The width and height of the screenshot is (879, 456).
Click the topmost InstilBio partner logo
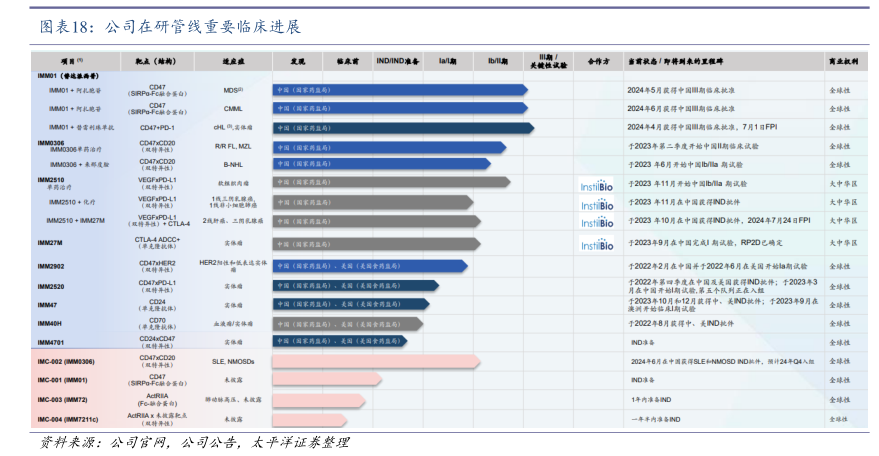(597, 186)
